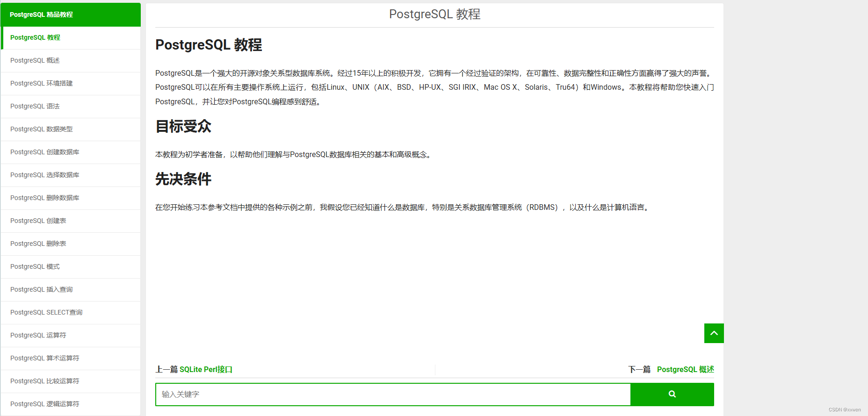
Task: Open PostgreSQL 语法 in sidebar
Action: click(71, 107)
